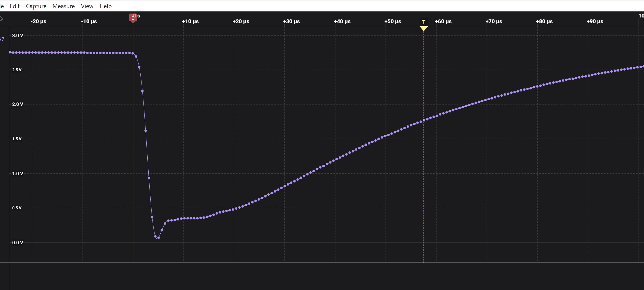The image size is (644, 290).
Task: Click the 1.5 V axis label
Action: pyautogui.click(x=17, y=139)
